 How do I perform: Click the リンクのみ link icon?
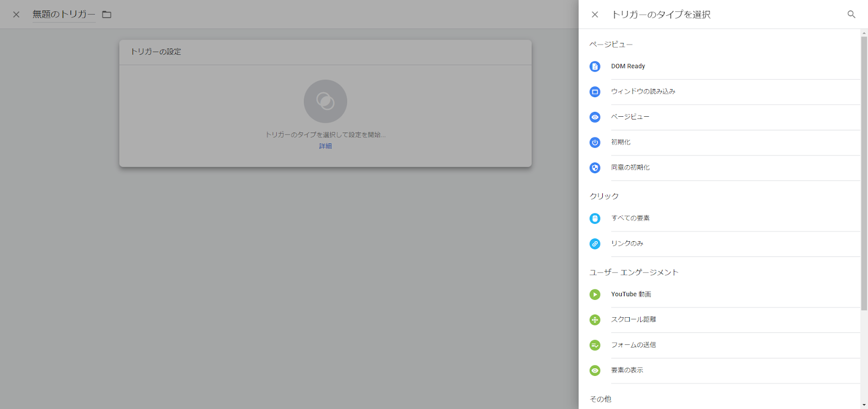click(595, 244)
